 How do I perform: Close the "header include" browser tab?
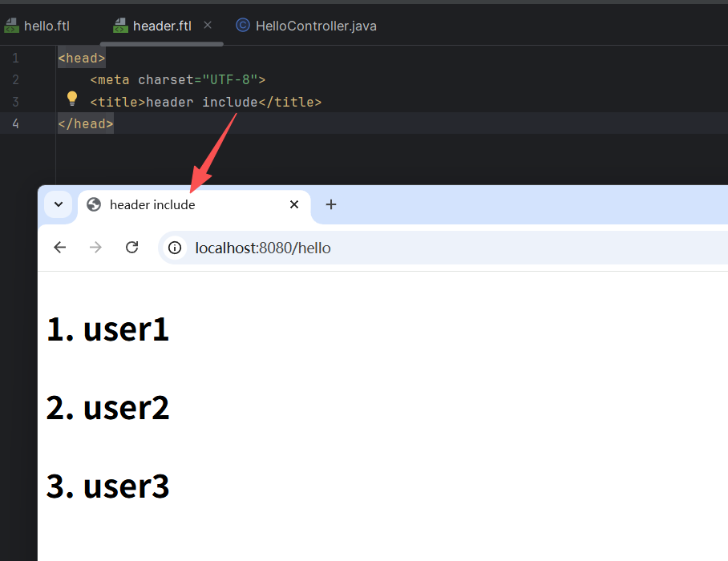(x=294, y=204)
